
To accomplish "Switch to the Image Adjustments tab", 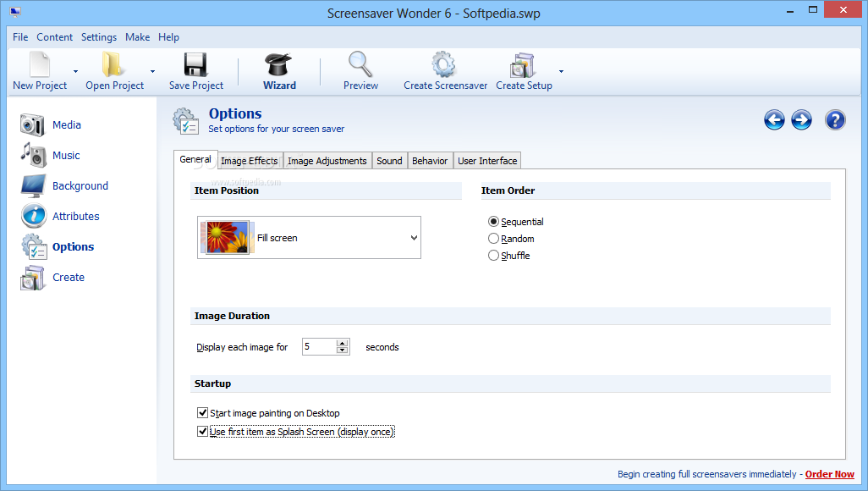I will 327,161.
